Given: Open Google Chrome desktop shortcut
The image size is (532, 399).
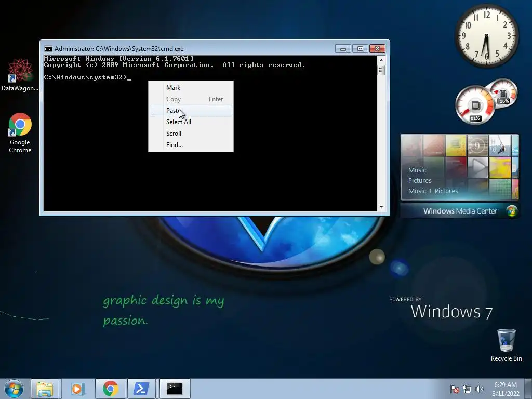Looking at the screenshot, I should coord(20,133).
